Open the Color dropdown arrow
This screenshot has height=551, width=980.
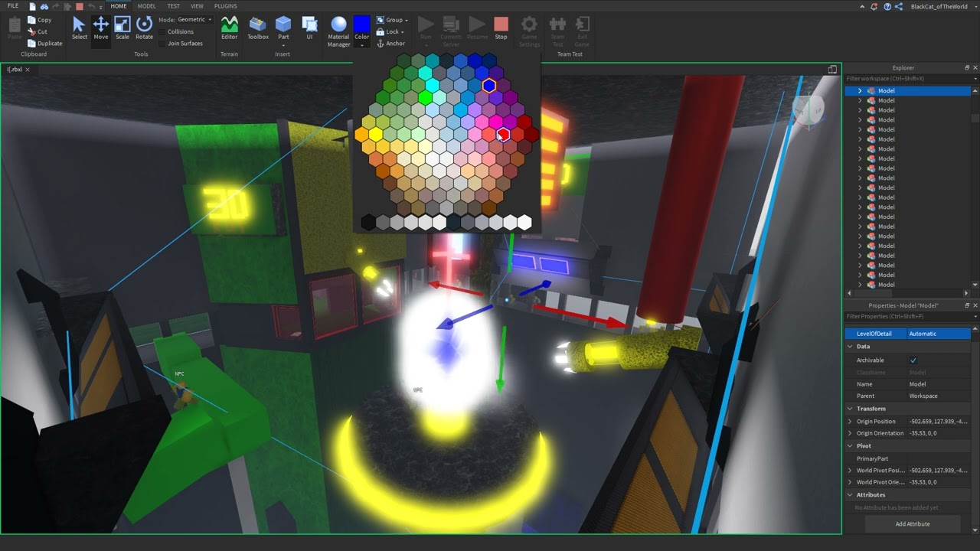click(362, 44)
